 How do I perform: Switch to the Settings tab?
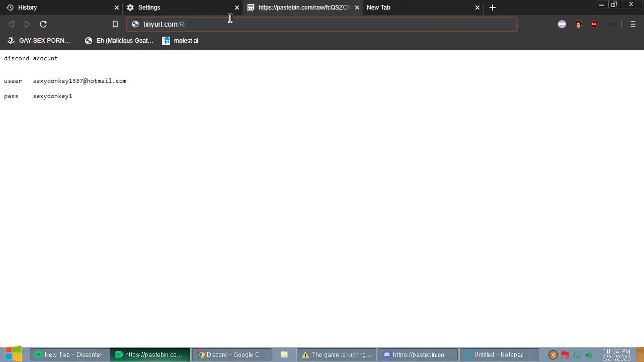click(182, 8)
